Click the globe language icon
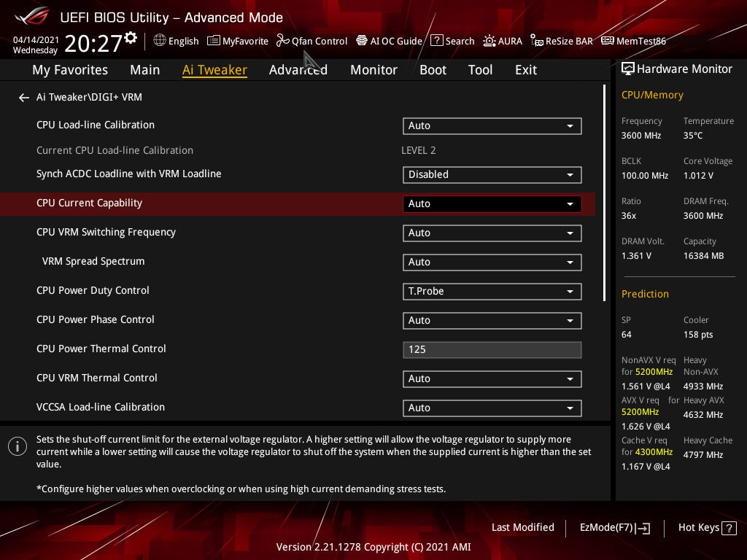The height and width of the screenshot is (560, 747). (x=160, y=41)
